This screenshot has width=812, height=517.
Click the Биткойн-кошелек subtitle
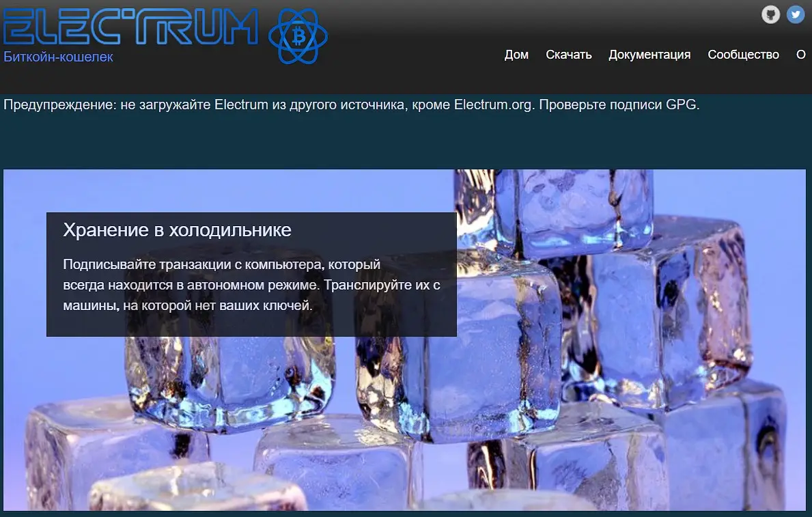[x=58, y=57]
